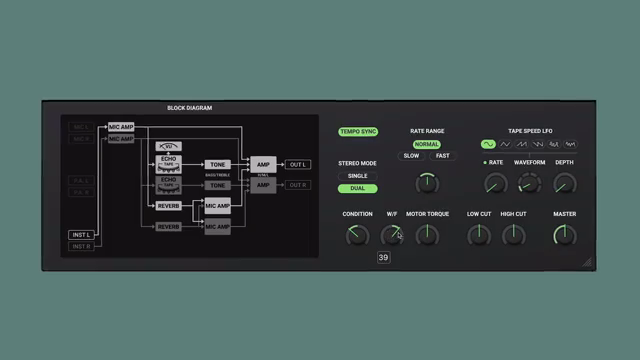Select the falling sawtooth LFO shape
The image size is (640, 360).
(538, 144)
